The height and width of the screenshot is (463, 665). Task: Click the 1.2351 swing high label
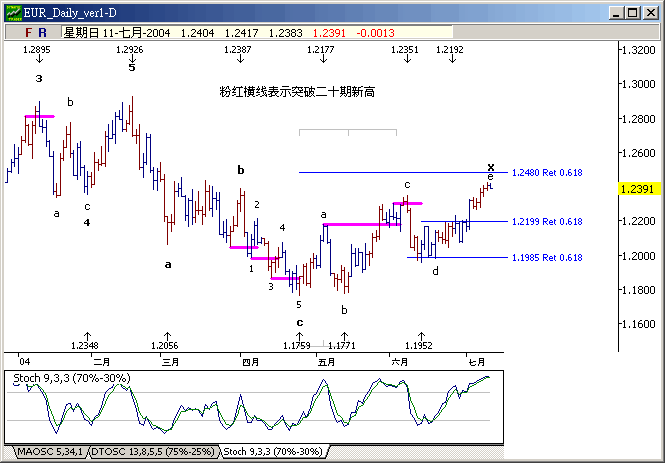coord(405,50)
